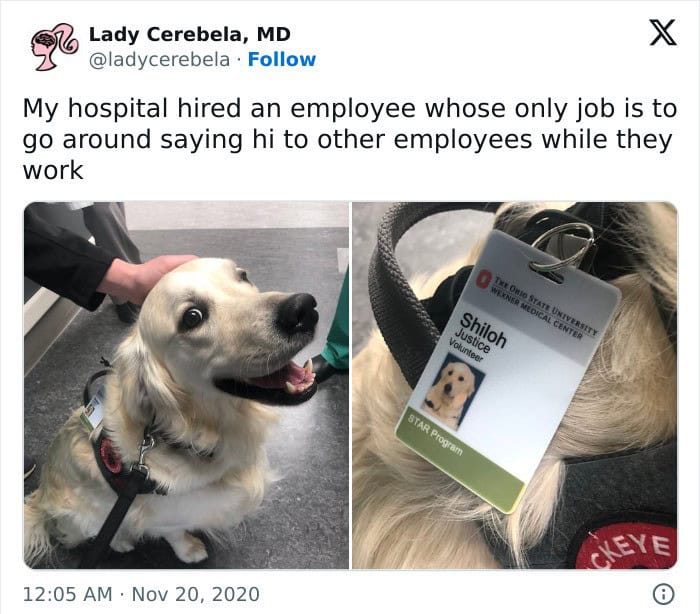This screenshot has height=614, width=700.
Task: Follow the @ladycerebela account
Action: (282, 59)
